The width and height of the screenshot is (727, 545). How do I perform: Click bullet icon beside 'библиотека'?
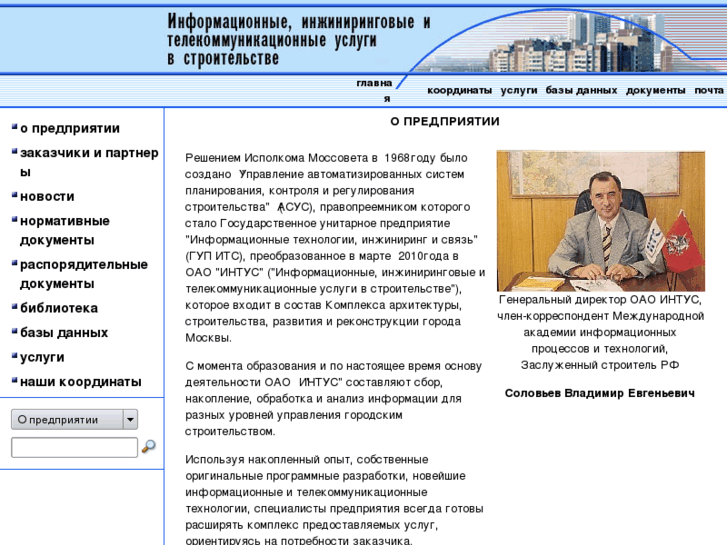click(x=14, y=306)
